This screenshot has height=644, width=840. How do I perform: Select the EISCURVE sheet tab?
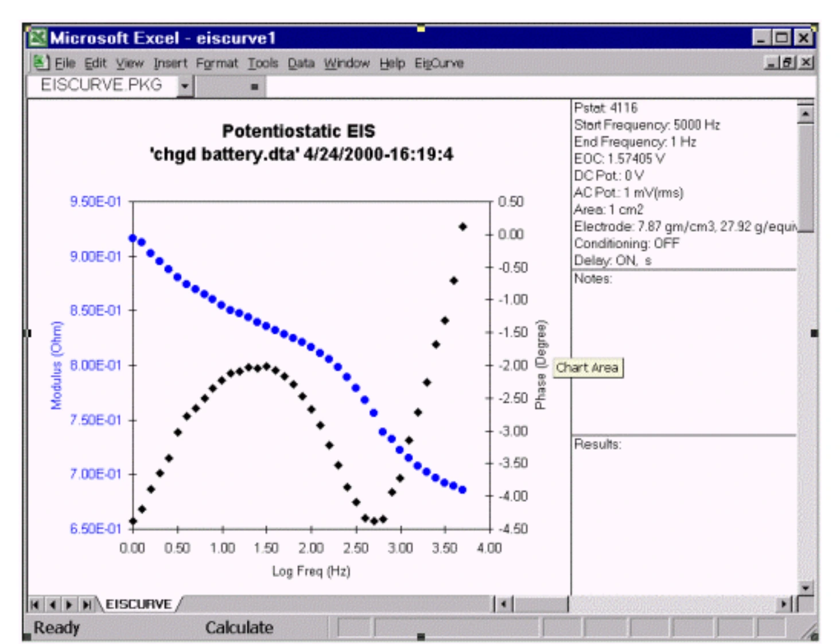pos(138,604)
